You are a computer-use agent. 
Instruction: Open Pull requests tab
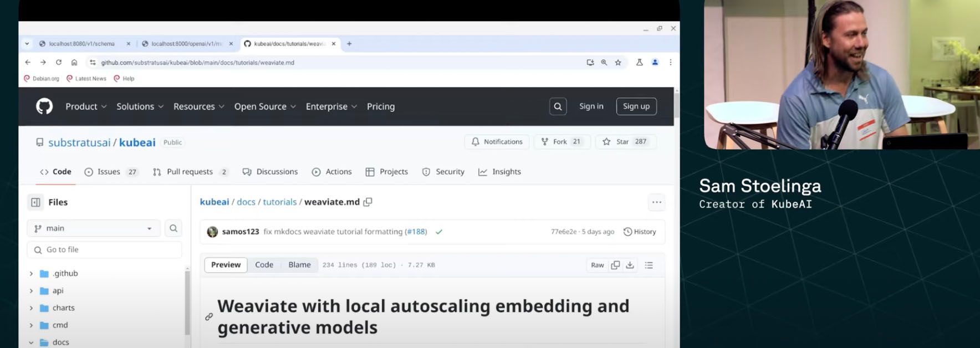191,172
